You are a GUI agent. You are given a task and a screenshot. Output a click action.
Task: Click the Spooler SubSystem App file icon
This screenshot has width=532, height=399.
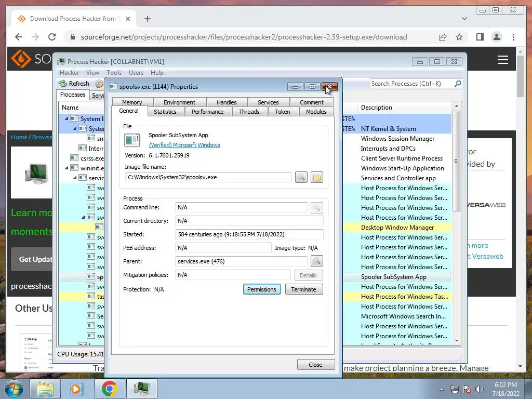(x=132, y=140)
